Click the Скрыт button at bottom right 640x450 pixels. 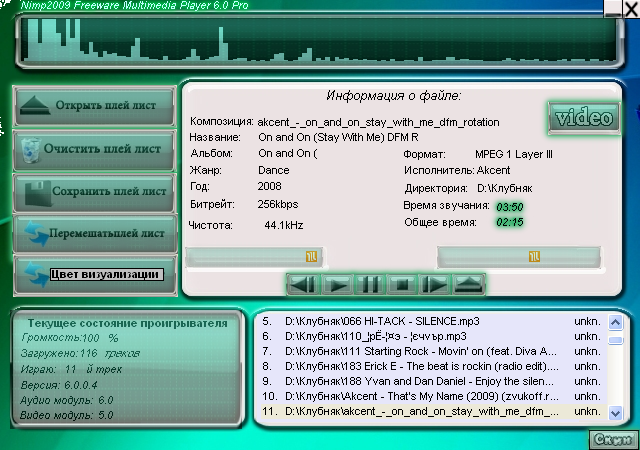coord(613,440)
